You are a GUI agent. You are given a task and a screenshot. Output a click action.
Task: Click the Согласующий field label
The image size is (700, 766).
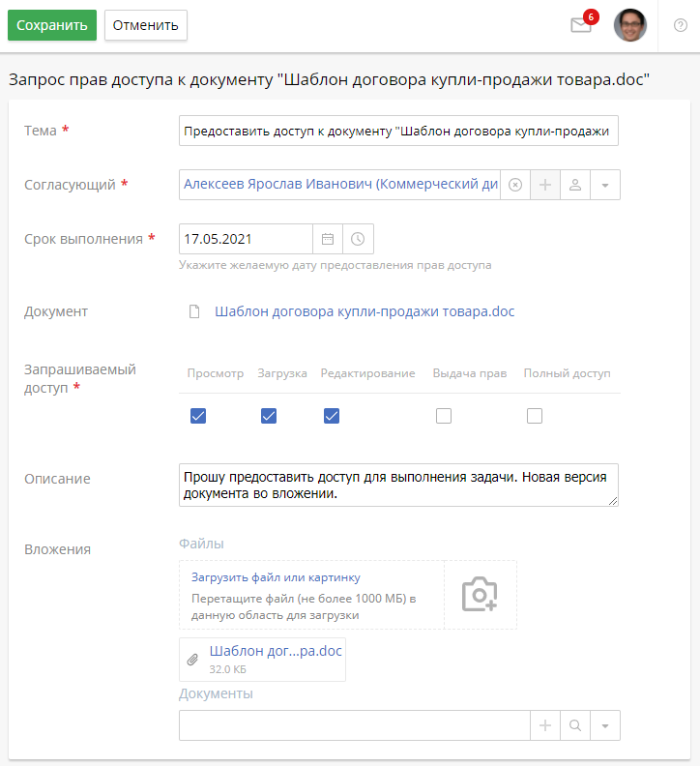pyautogui.click(x=70, y=185)
